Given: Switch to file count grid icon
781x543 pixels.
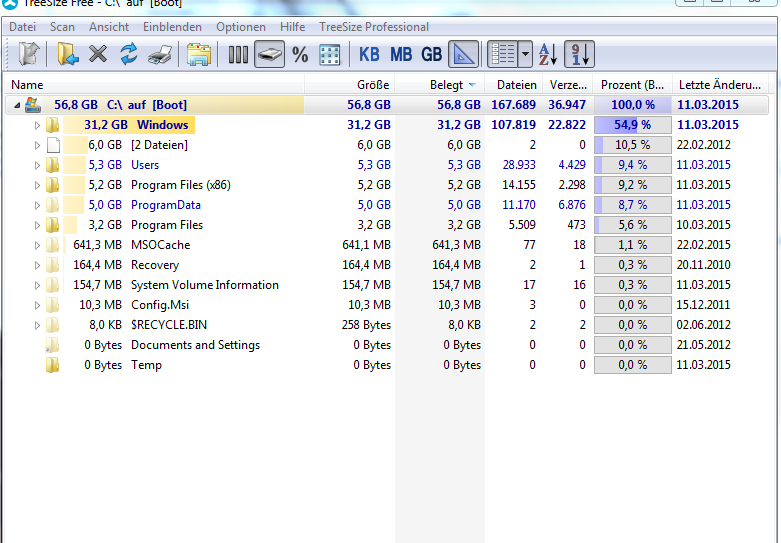Looking at the screenshot, I should coord(330,54).
